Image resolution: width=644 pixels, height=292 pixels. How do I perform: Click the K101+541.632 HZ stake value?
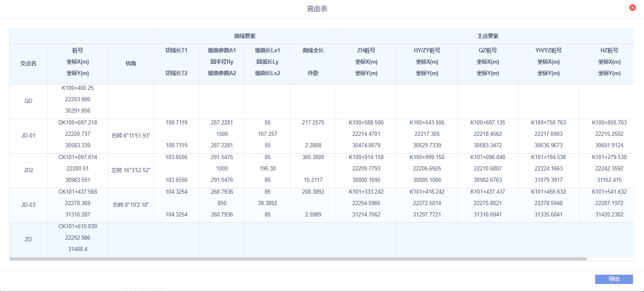(x=609, y=192)
